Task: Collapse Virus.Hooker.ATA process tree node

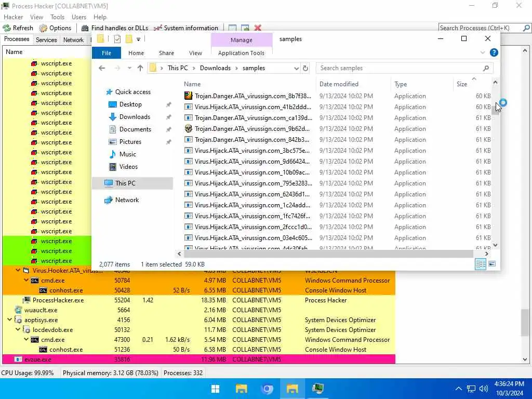Action: pyautogui.click(x=18, y=270)
